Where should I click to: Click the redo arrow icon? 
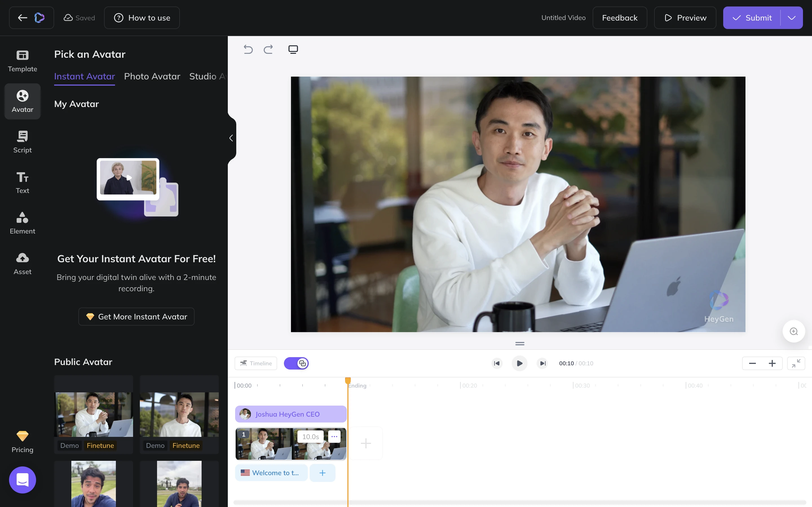(x=268, y=50)
